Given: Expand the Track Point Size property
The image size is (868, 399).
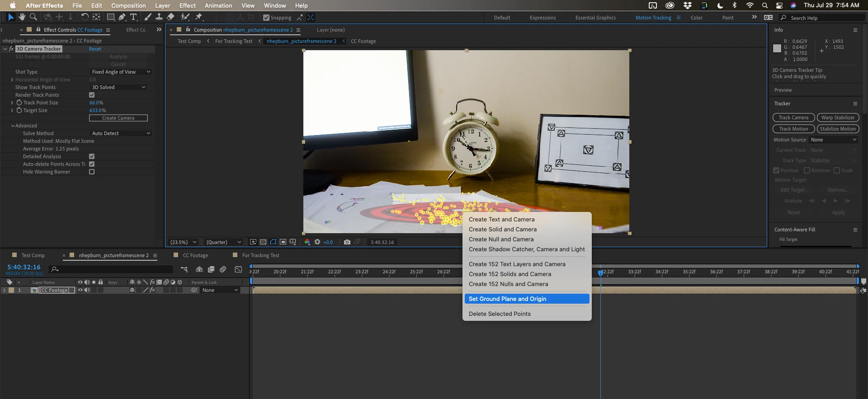Looking at the screenshot, I should pyautogui.click(x=12, y=103).
